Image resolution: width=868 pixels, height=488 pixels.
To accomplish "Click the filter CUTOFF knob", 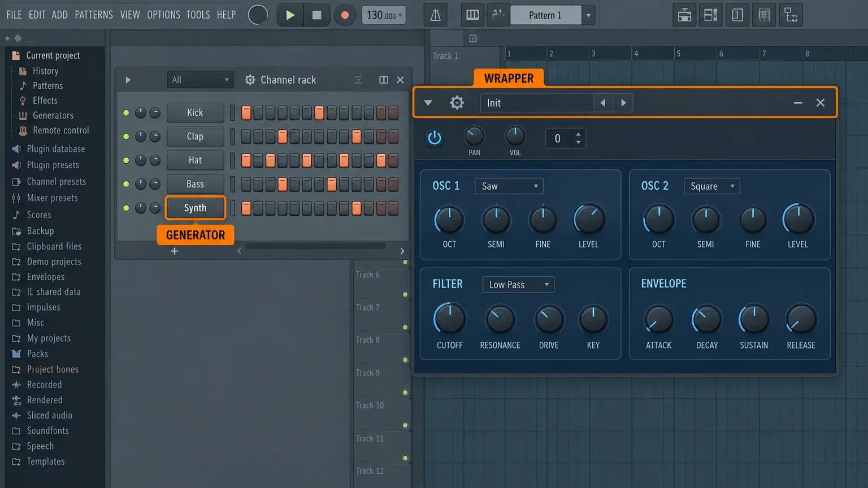I will [450, 319].
